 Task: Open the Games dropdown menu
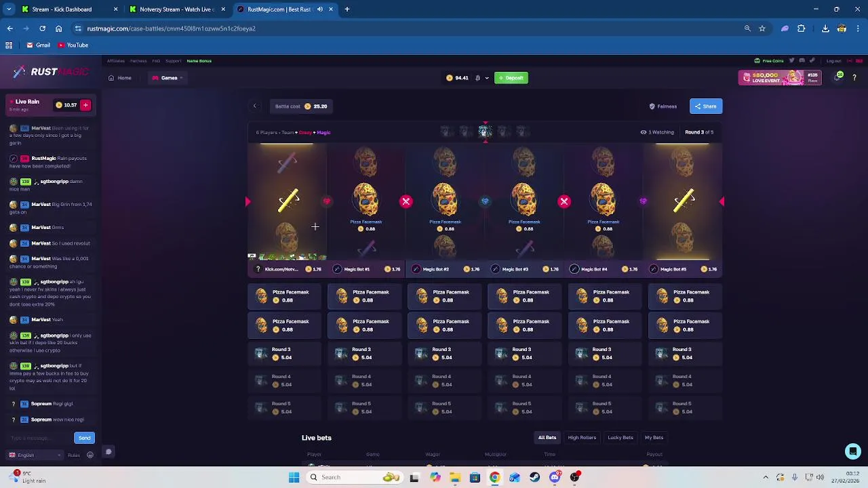click(x=169, y=78)
